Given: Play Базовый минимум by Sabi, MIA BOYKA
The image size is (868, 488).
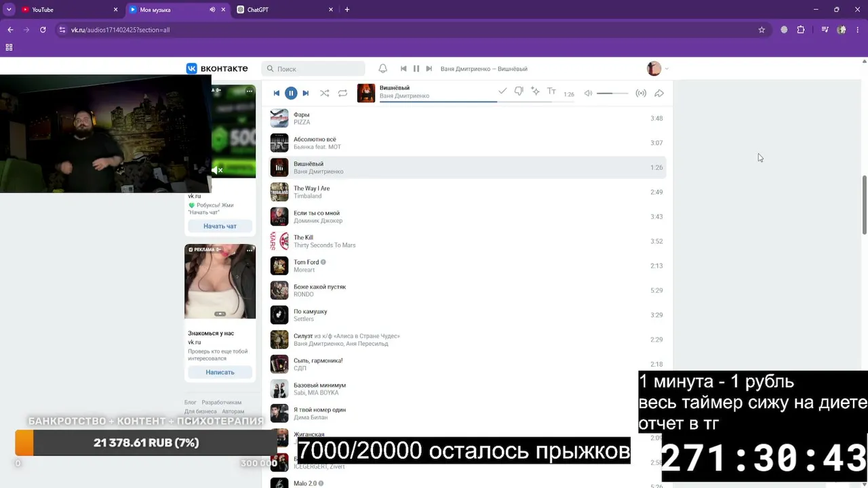Looking at the screenshot, I should pos(467,388).
